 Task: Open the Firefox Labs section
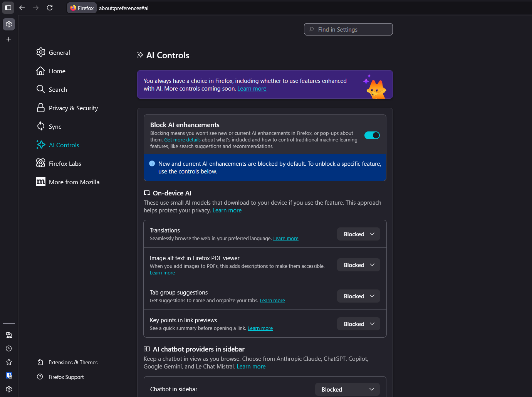[65, 163]
